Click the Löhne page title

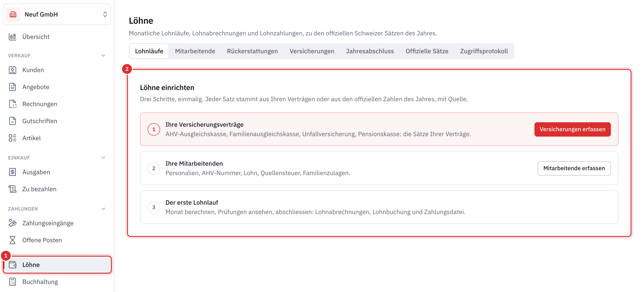pyautogui.click(x=141, y=21)
